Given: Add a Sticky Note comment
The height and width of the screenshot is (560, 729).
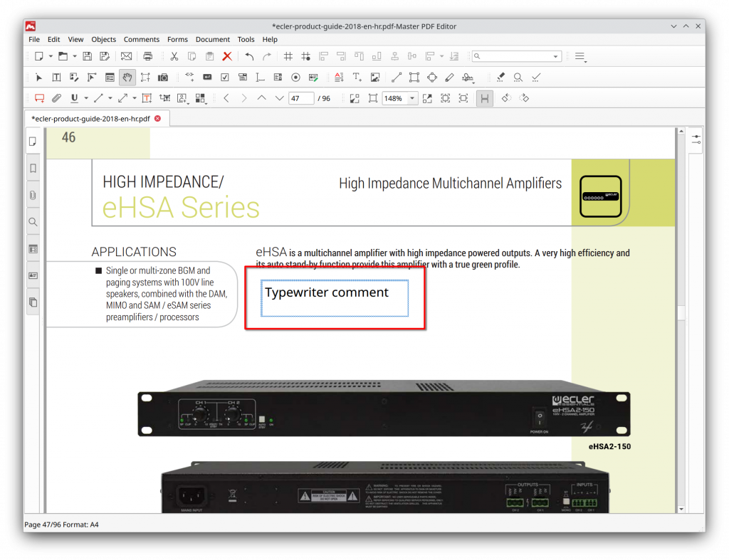Looking at the screenshot, I should coord(38,97).
